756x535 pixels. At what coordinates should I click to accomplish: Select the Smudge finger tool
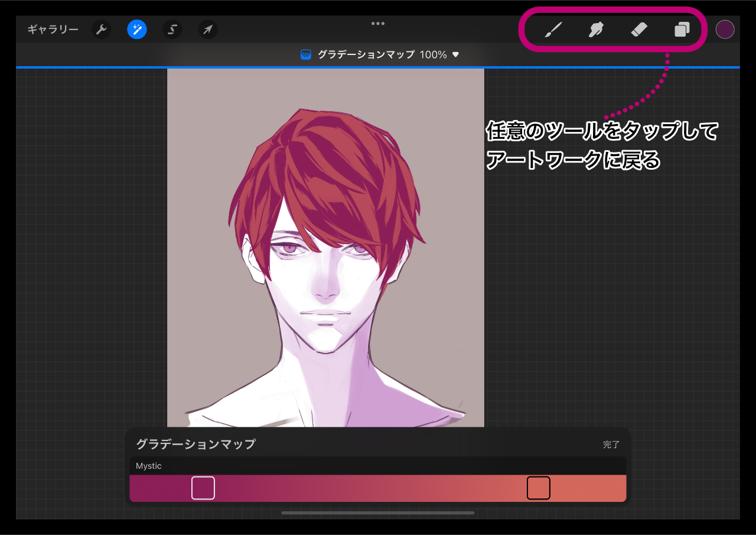pos(596,30)
